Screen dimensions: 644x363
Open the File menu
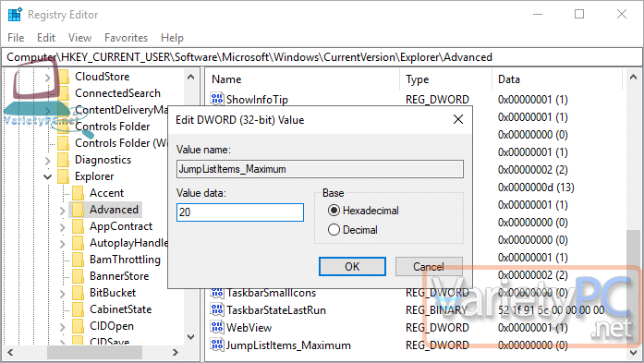pyautogui.click(x=16, y=38)
